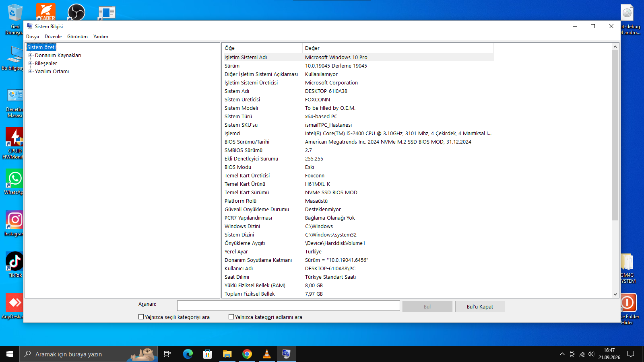Open the Görünüm menu

tap(77, 37)
